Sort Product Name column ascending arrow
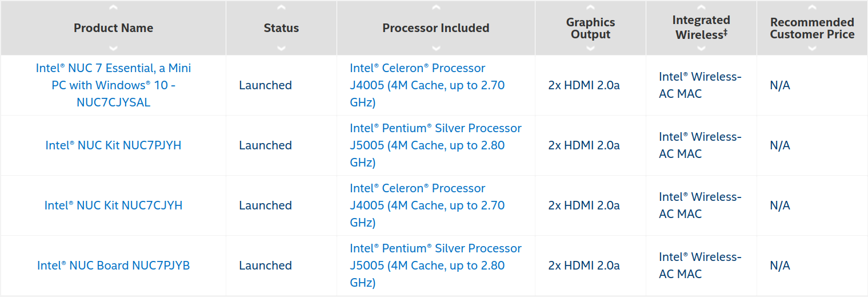The width and height of the screenshot is (868, 297). point(113,8)
